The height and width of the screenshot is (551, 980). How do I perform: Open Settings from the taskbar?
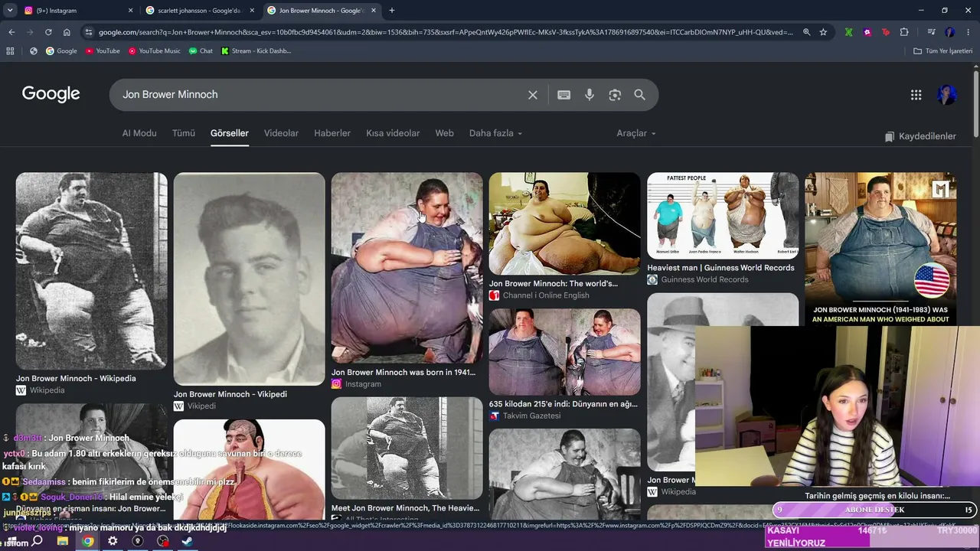(x=113, y=541)
